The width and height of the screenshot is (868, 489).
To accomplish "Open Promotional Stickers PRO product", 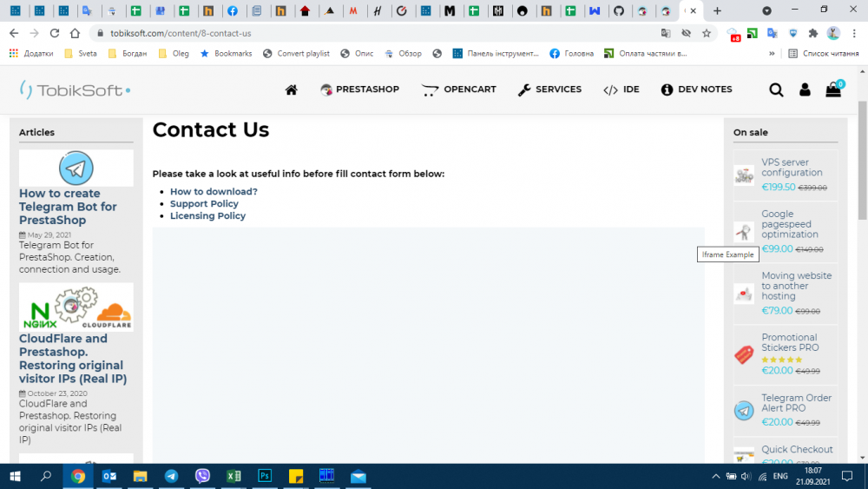I will 790,342.
